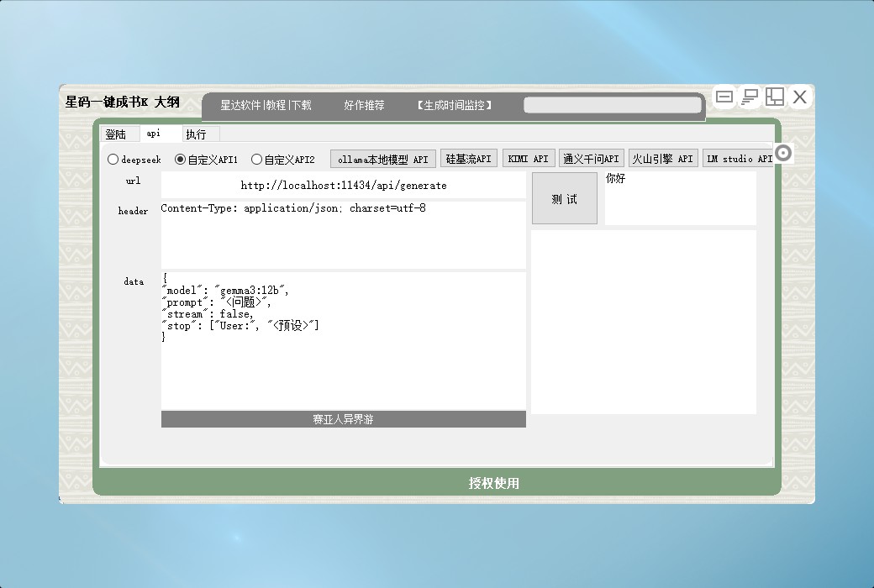Click the stacked-lines window icon in title bar
This screenshot has height=588, width=874.
click(750, 97)
